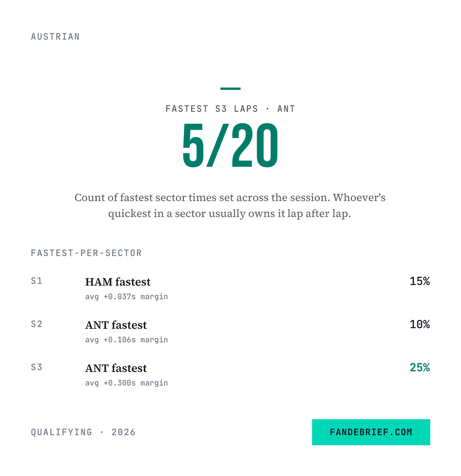
Task: Select the S3 sector label
Action: tap(37, 367)
